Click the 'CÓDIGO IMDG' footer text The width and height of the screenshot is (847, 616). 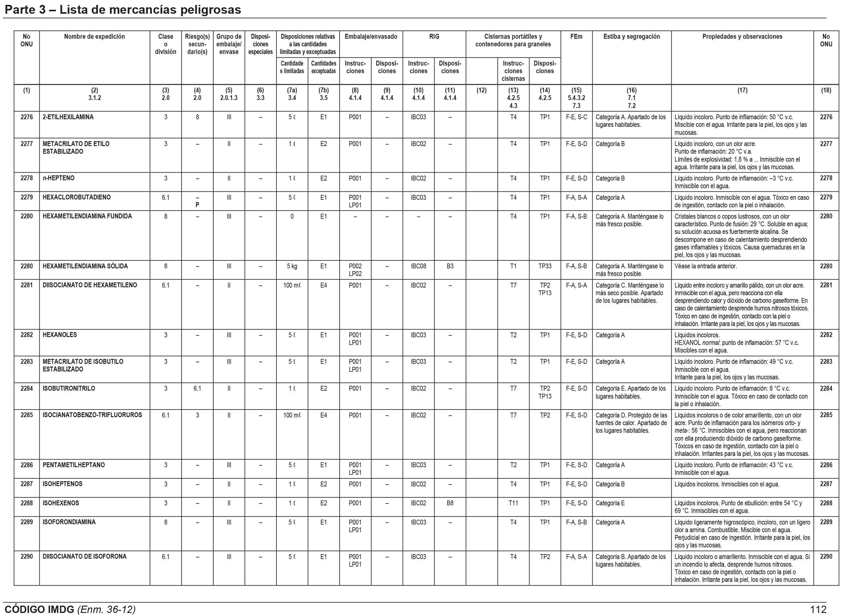40,609
